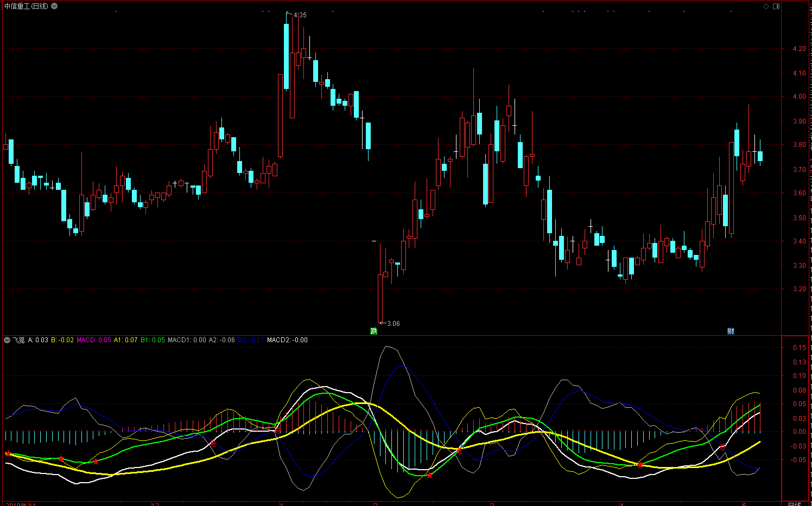
Task: Click the green 跌 marker on the chart
Action: pyautogui.click(x=373, y=331)
